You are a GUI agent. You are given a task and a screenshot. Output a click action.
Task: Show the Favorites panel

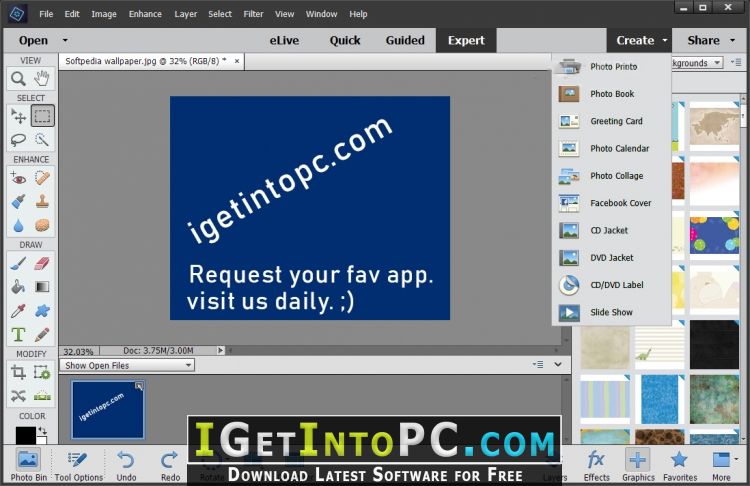[680, 465]
